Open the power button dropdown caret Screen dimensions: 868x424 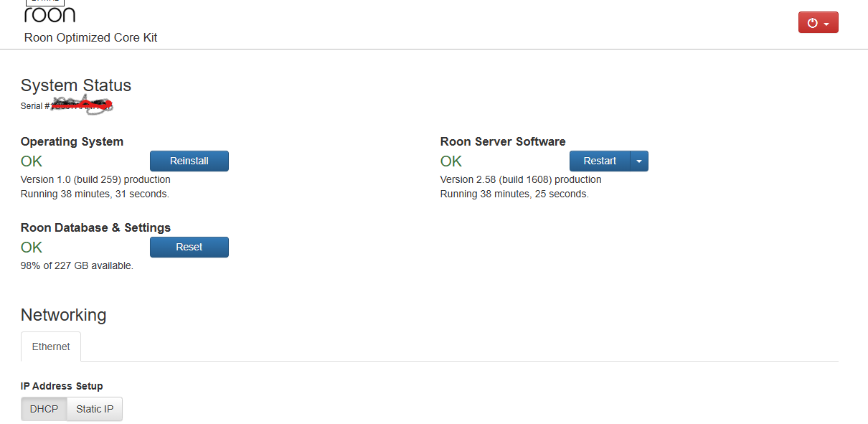click(x=826, y=24)
